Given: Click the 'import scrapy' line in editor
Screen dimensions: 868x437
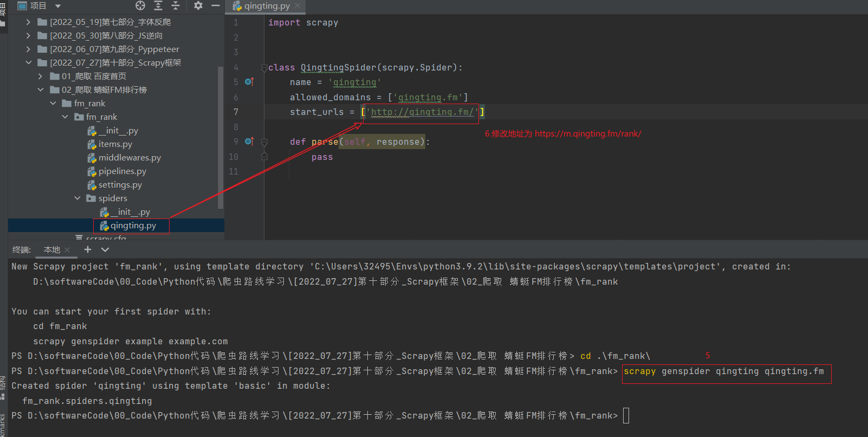Looking at the screenshot, I should pyautogui.click(x=303, y=23).
